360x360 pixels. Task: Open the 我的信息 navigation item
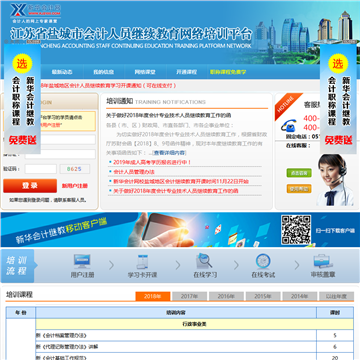click(103, 72)
